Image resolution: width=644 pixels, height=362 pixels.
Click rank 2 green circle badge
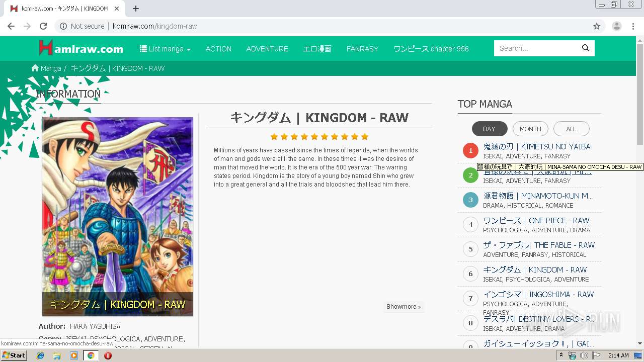pyautogui.click(x=470, y=175)
